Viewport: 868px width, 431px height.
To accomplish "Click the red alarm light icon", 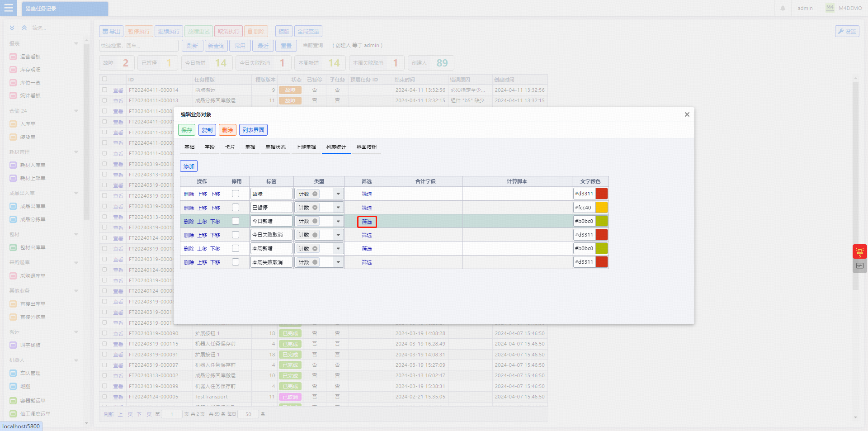I will tap(859, 251).
